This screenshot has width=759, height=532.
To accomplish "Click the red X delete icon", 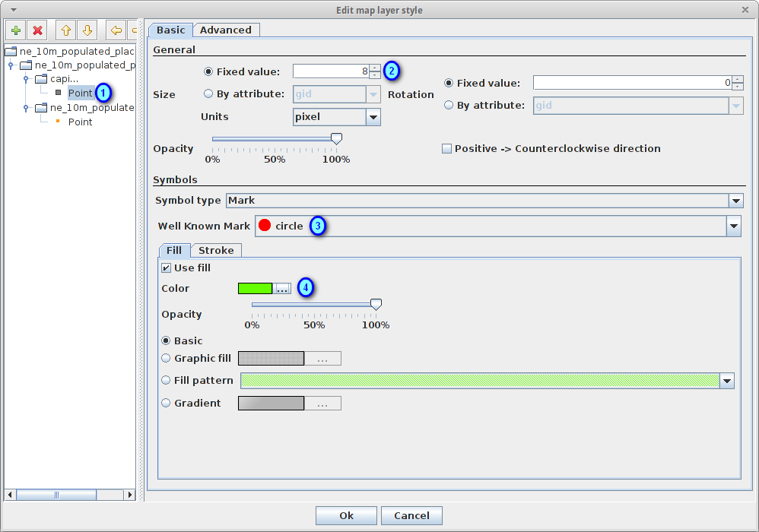I will (37, 31).
